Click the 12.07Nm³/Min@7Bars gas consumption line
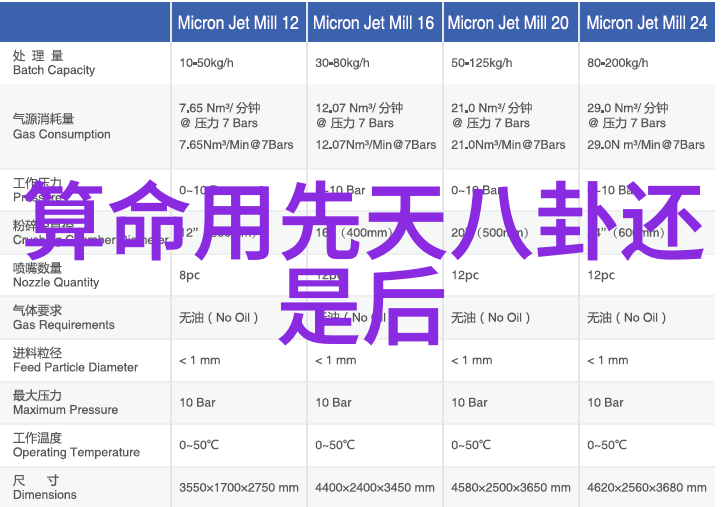The width and height of the screenshot is (722, 507). click(376, 145)
